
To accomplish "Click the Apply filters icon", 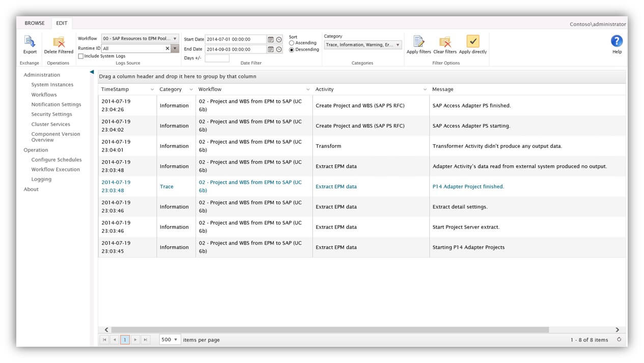I will (x=418, y=42).
